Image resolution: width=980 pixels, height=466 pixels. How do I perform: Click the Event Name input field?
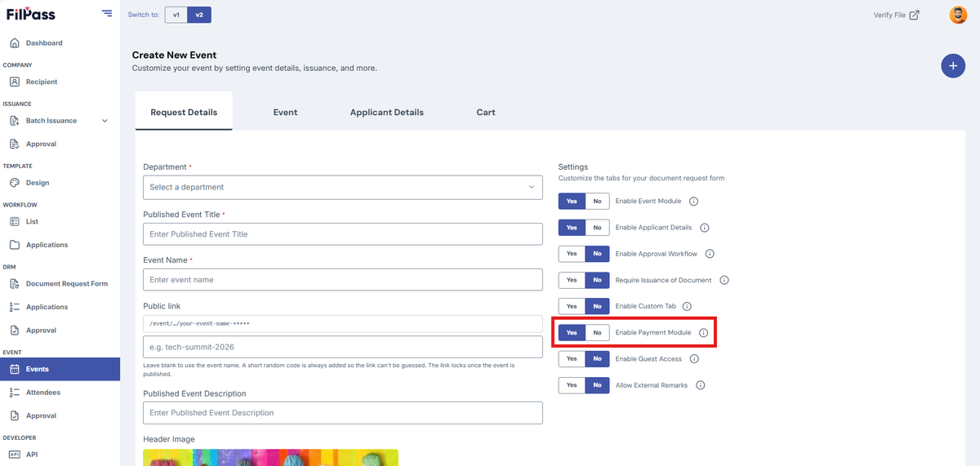[343, 279]
